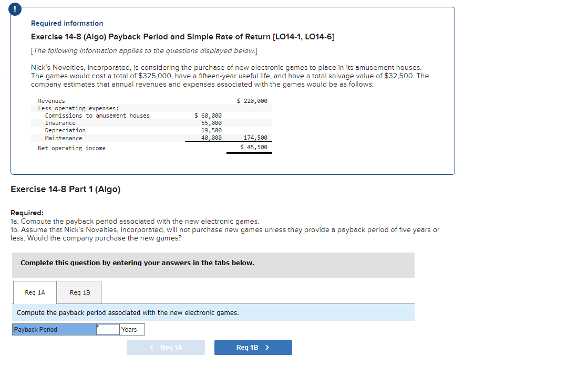Click the exclamation alert icon
This screenshot has width=588, height=388.
point(14,9)
